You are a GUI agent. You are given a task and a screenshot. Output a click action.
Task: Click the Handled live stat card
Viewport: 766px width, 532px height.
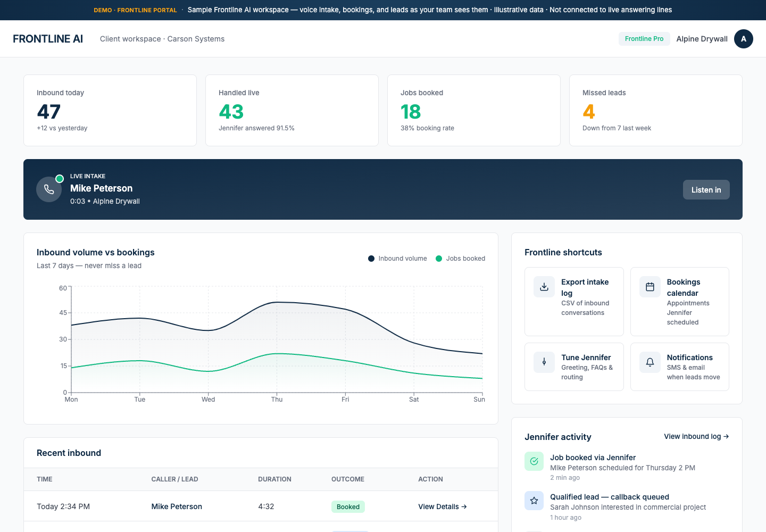coord(292,110)
